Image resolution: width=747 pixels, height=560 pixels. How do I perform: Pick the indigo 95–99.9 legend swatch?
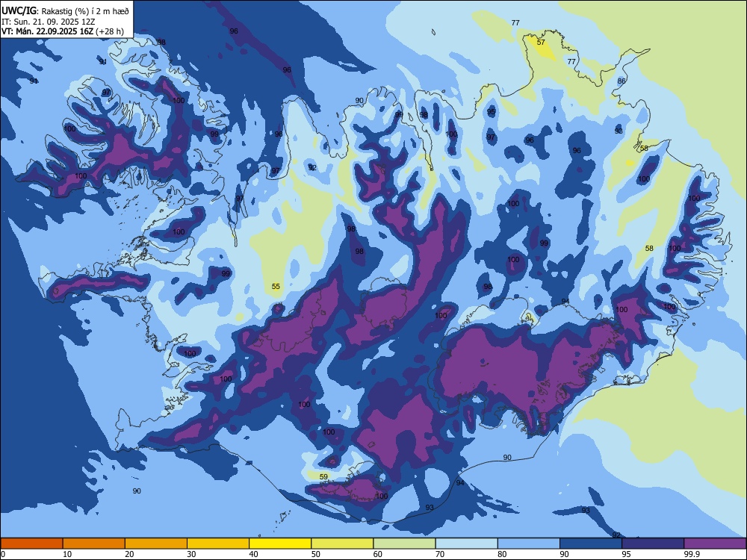(x=653, y=544)
